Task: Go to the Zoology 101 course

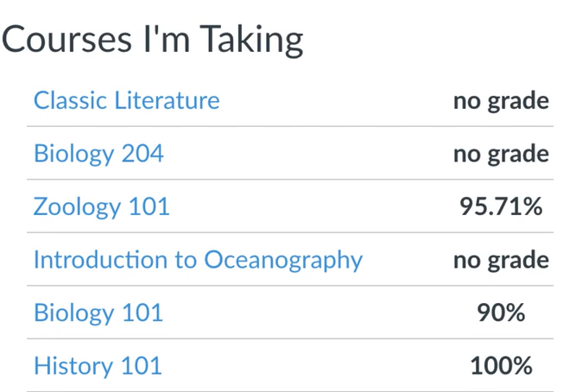Action: 102,207
